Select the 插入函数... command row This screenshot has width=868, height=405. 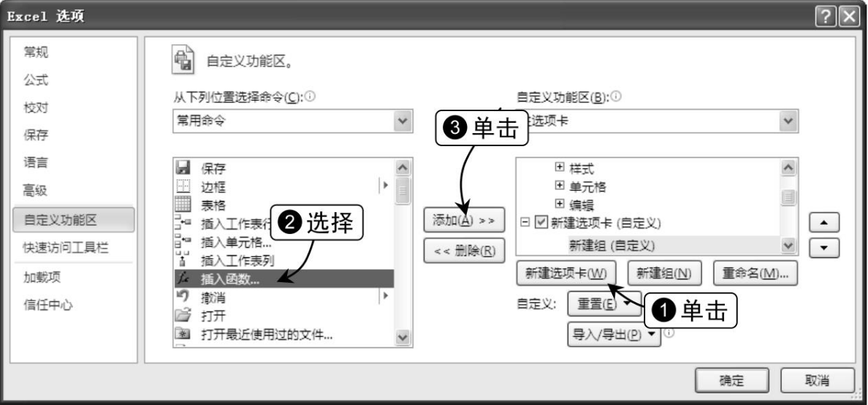click(x=284, y=279)
